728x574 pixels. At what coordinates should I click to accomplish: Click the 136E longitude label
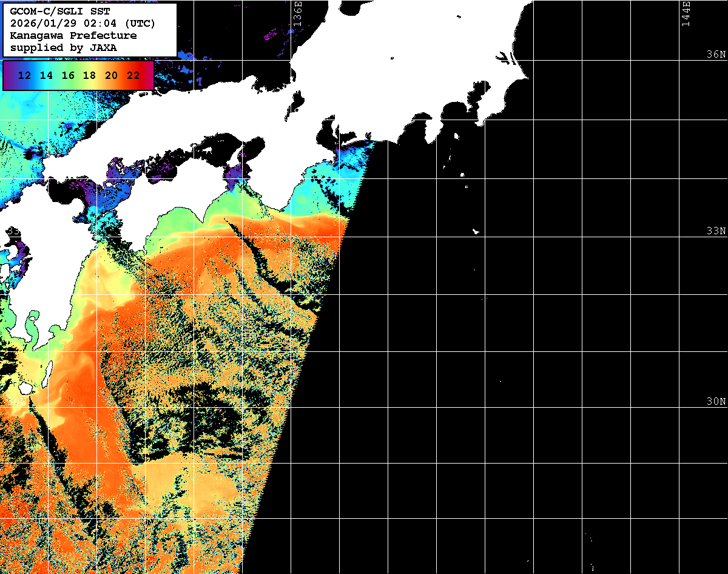tap(297, 13)
